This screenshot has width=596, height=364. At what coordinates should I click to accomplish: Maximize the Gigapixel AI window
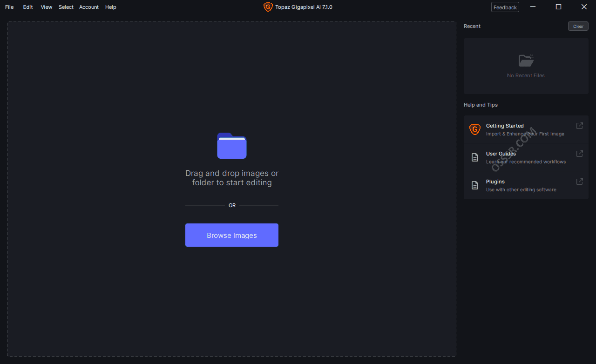pos(558,7)
